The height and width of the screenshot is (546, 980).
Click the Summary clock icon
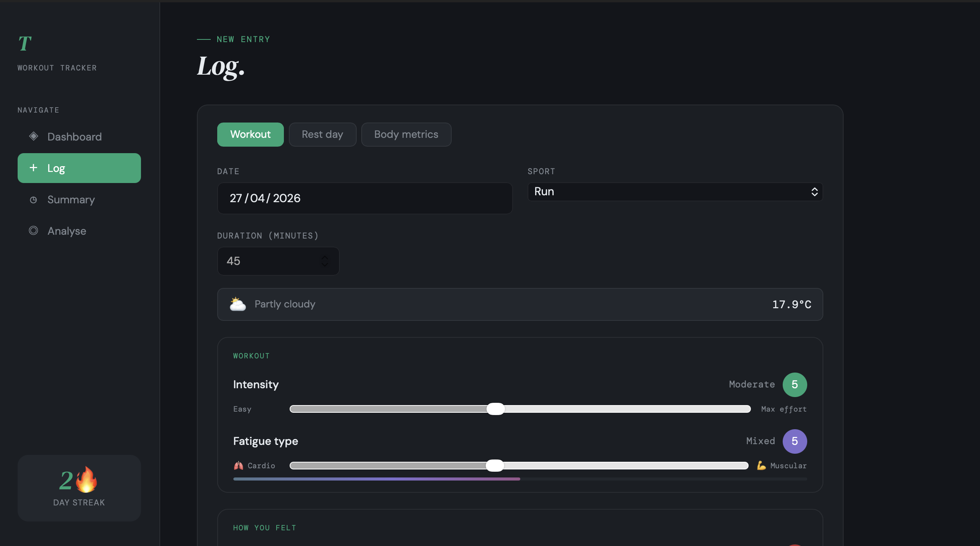(33, 199)
